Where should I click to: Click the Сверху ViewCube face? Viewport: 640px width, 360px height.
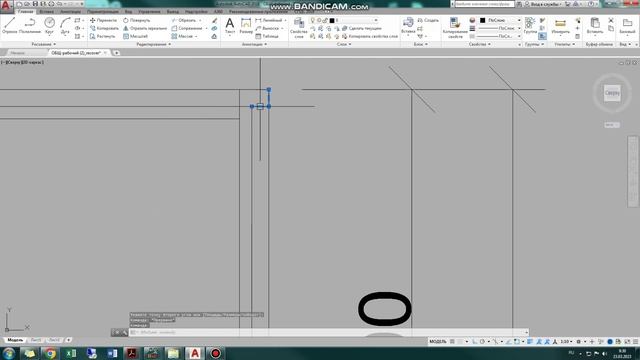click(612, 93)
